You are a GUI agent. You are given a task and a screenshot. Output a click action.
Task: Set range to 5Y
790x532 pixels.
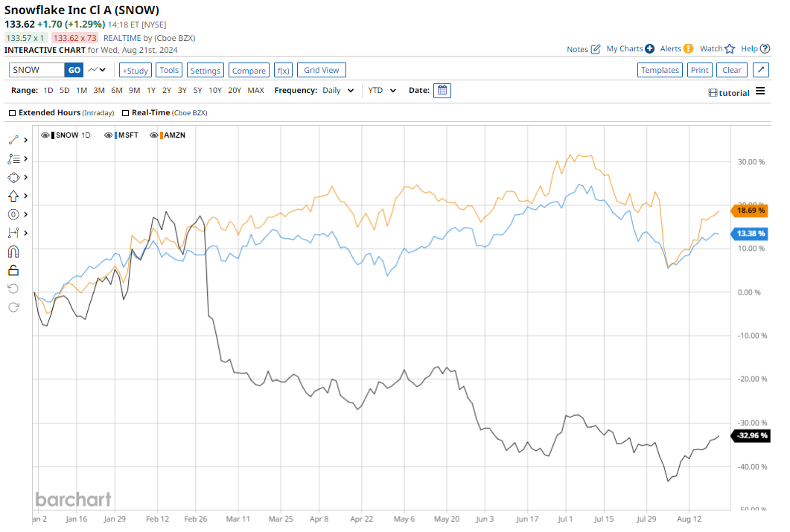[197, 91]
